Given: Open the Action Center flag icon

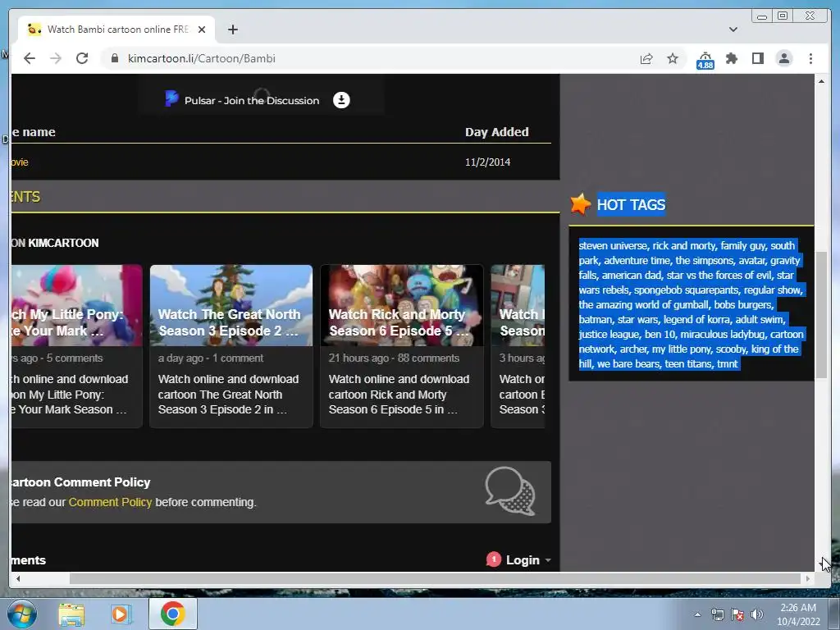Looking at the screenshot, I should click(x=737, y=614).
